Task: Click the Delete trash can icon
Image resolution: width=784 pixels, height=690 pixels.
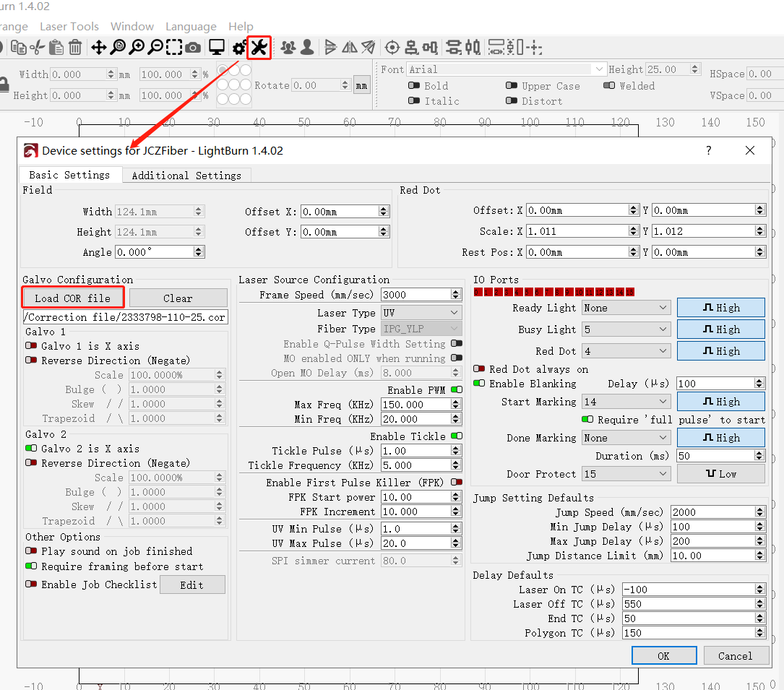Action: (75, 48)
